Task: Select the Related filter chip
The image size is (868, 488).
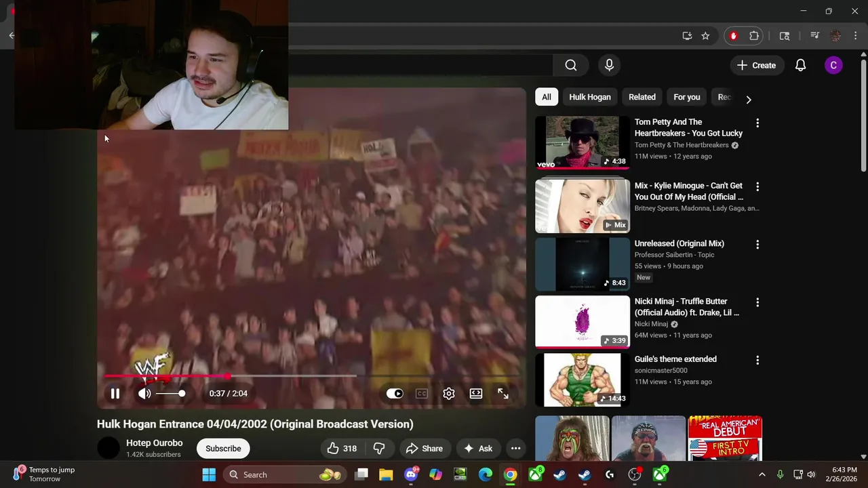Action: (x=642, y=97)
